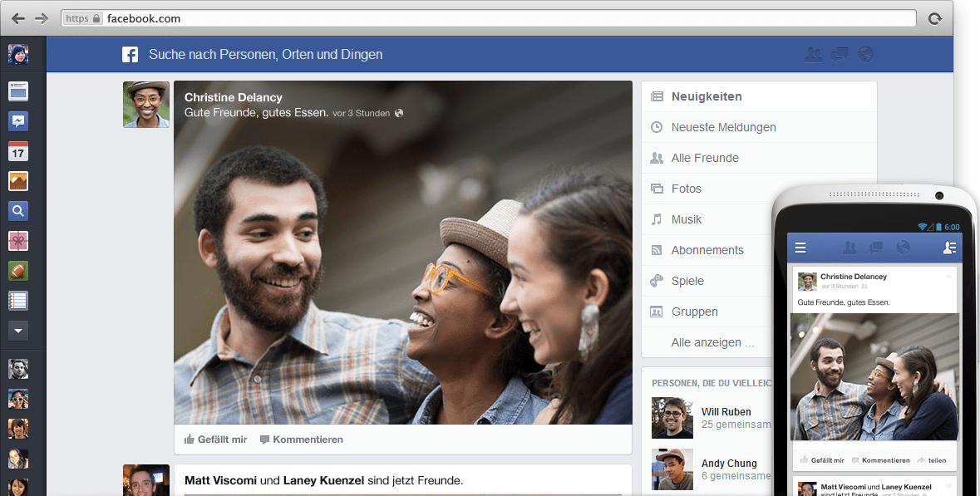Screen dimensions: 980x496
Task: Open the photos icon in left sidebar
Action: click(18, 181)
